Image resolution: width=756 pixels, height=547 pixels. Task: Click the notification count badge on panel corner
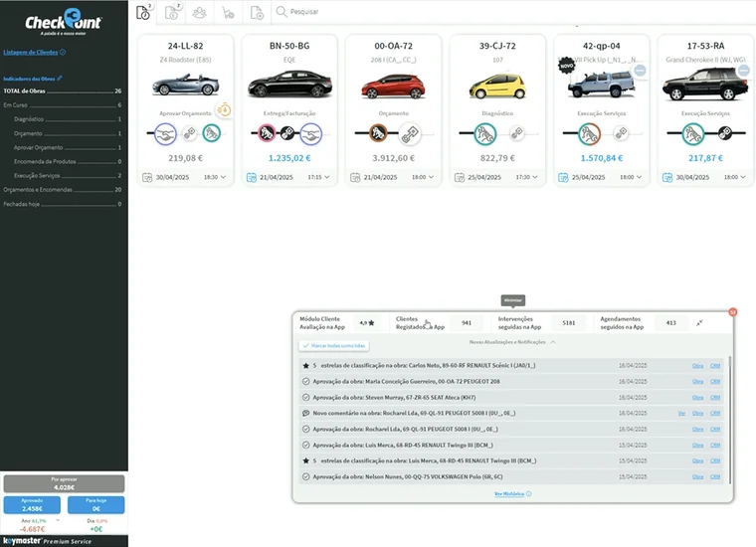coord(732,312)
